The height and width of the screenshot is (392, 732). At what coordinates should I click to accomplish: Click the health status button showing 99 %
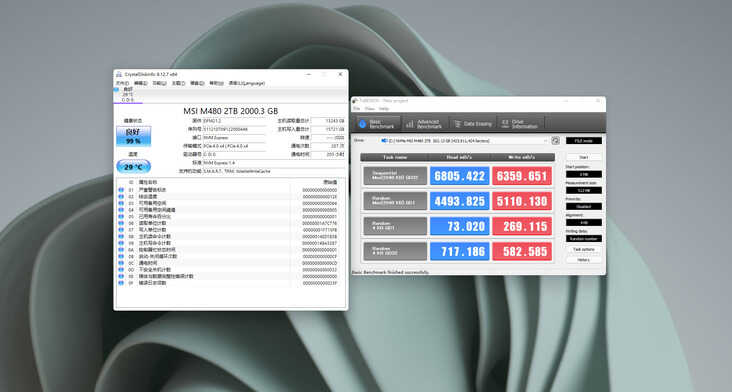134,136
